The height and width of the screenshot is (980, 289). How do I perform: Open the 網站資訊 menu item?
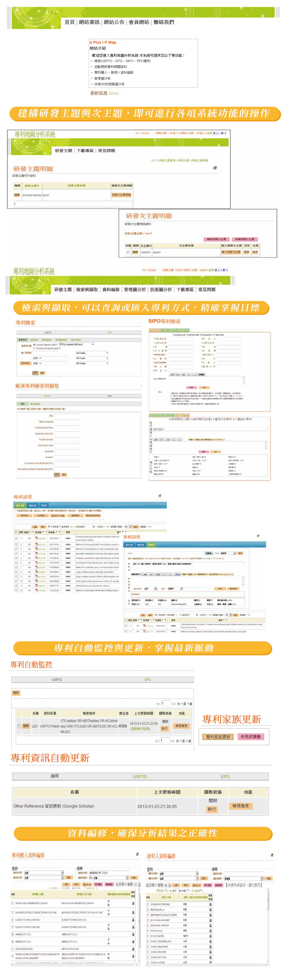pyautogui.click(x=89, y=22)
